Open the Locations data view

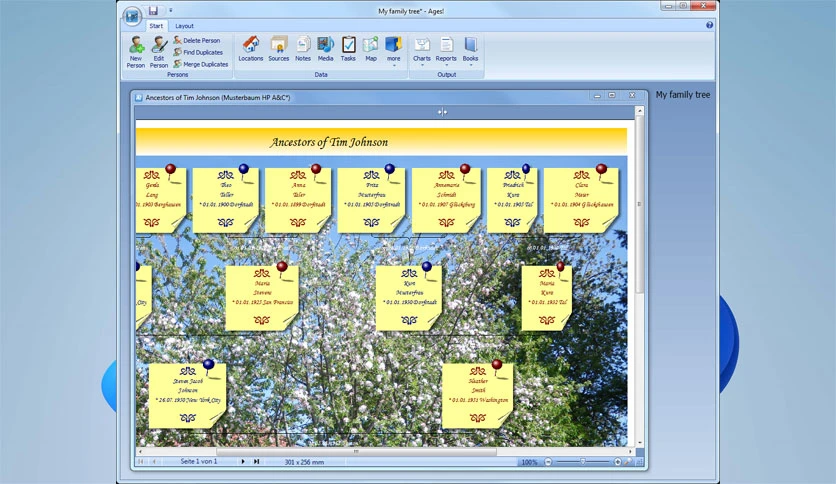click(x=251, y=49)
